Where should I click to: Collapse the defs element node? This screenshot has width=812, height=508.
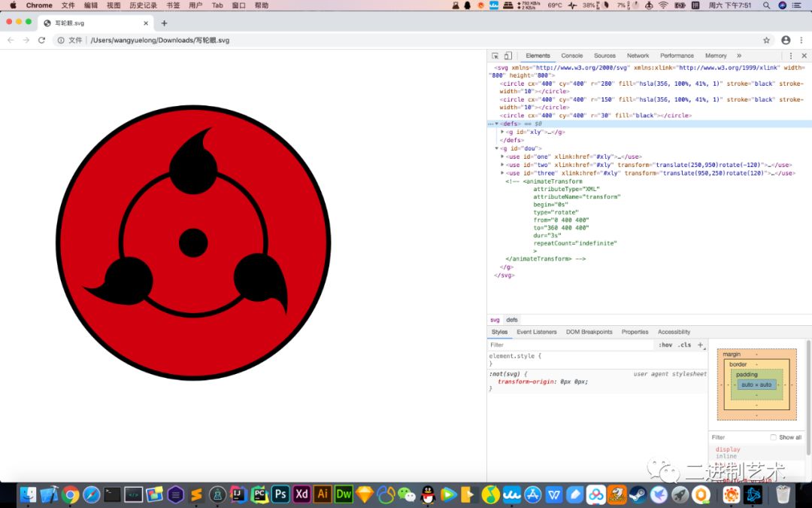[x=497, y=124]
